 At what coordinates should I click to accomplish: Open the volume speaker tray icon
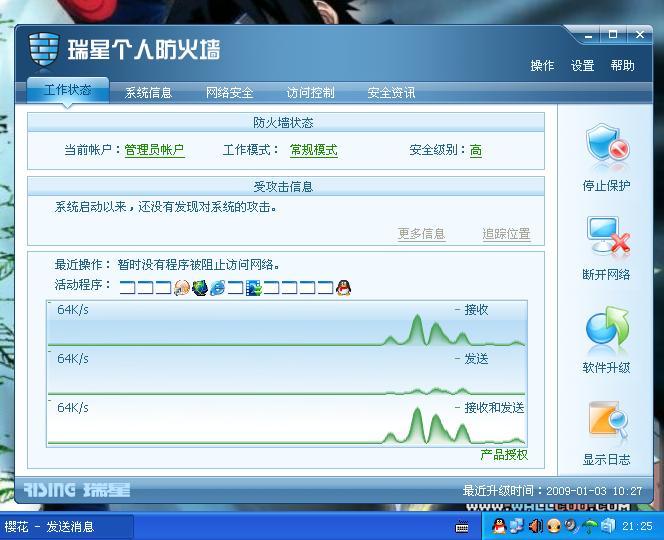point(535,526)
